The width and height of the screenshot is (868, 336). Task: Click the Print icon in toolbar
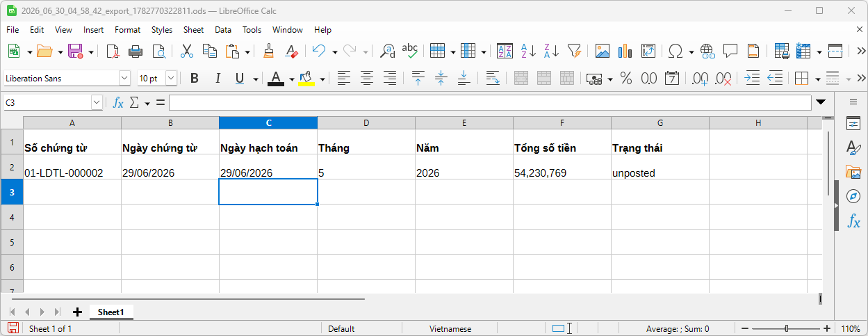136,51
